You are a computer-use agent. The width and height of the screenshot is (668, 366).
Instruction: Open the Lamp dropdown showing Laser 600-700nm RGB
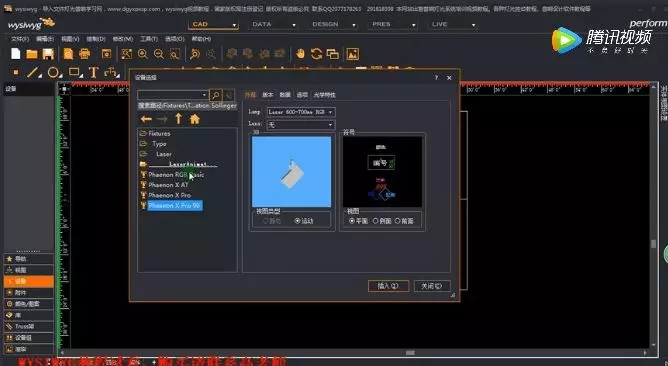coord(301,112)
